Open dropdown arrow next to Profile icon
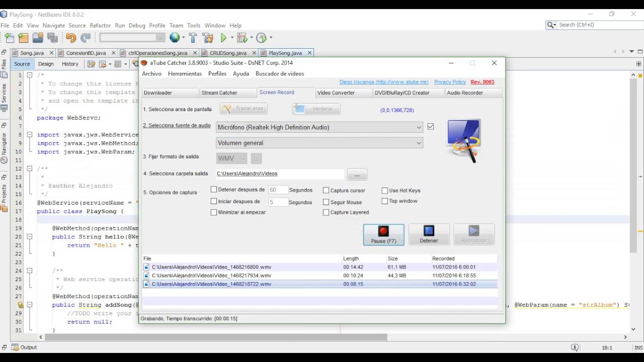 coord(271,38)
